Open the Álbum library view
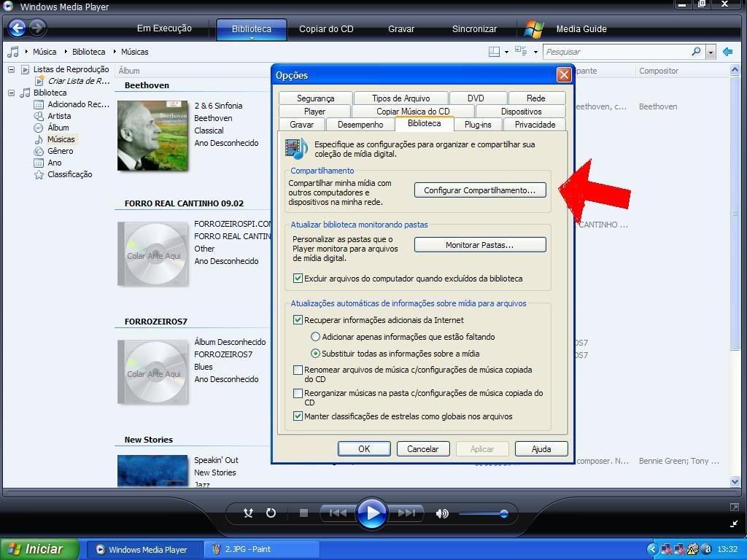This screenshot has height=560, width=747. pos(58,127)
